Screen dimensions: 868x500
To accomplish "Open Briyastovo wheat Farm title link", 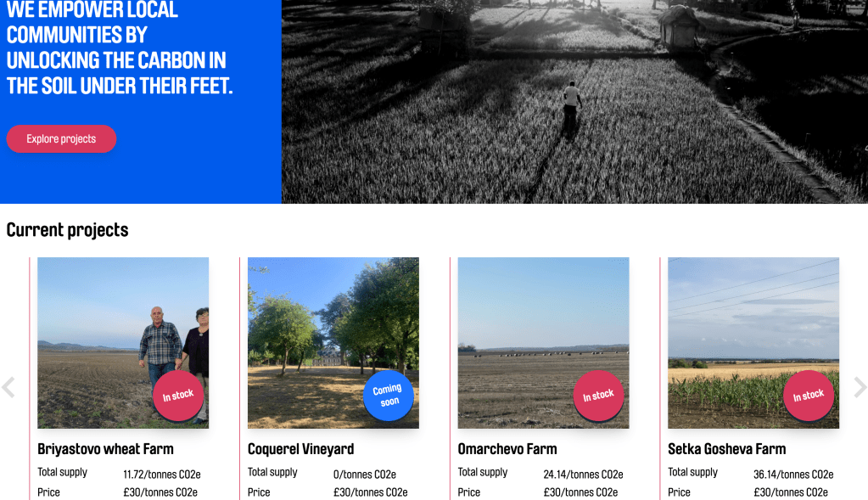I will tap(106, 449).
